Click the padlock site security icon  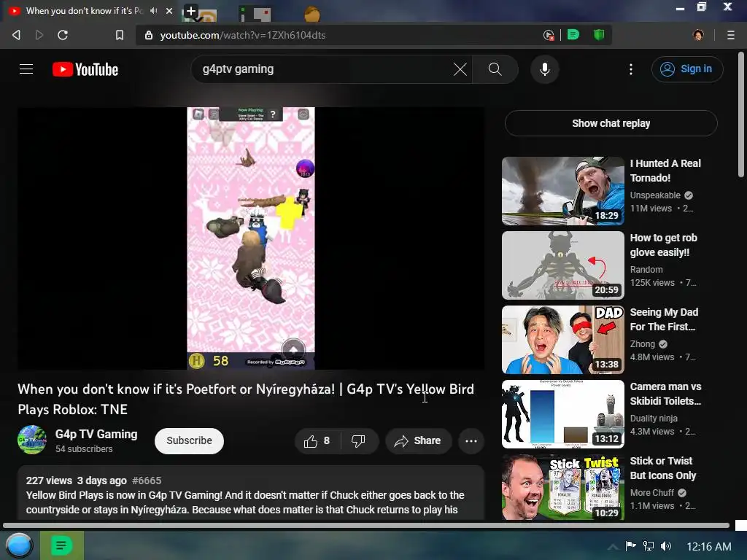click(x=149, y=35)
